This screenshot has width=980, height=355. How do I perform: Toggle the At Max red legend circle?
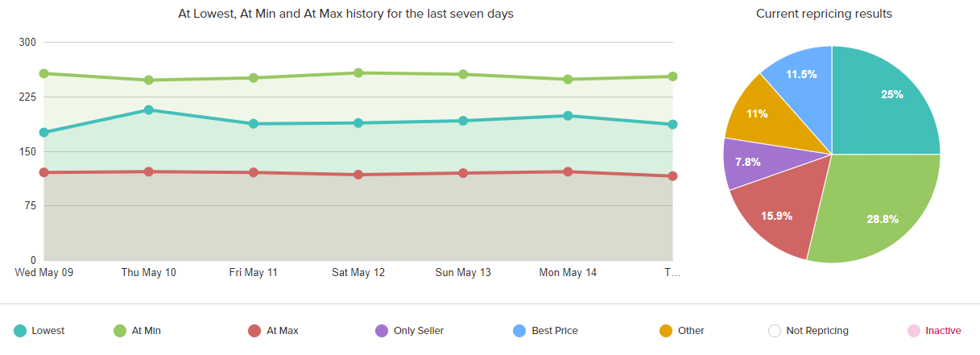pyautogui.click(x=254, y=331)
